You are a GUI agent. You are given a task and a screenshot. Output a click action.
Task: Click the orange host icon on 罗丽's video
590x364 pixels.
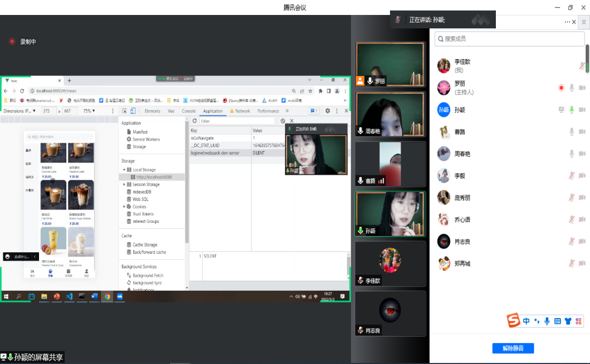pyautogui.click(x=360, y=81)
